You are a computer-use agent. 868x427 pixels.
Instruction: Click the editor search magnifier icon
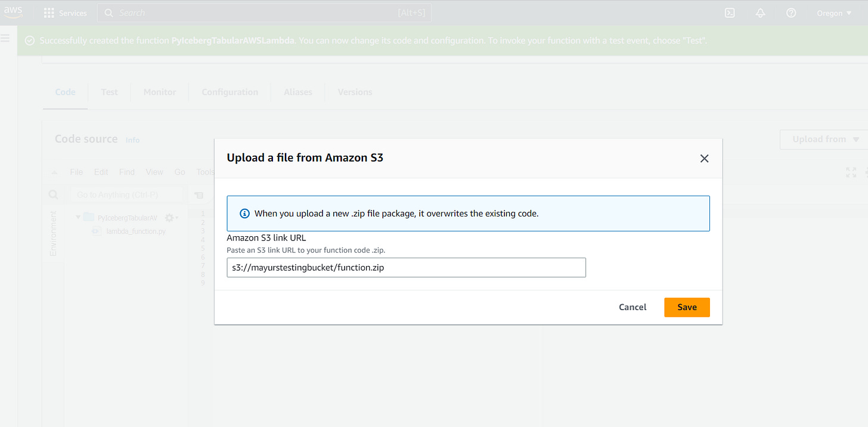53,194
